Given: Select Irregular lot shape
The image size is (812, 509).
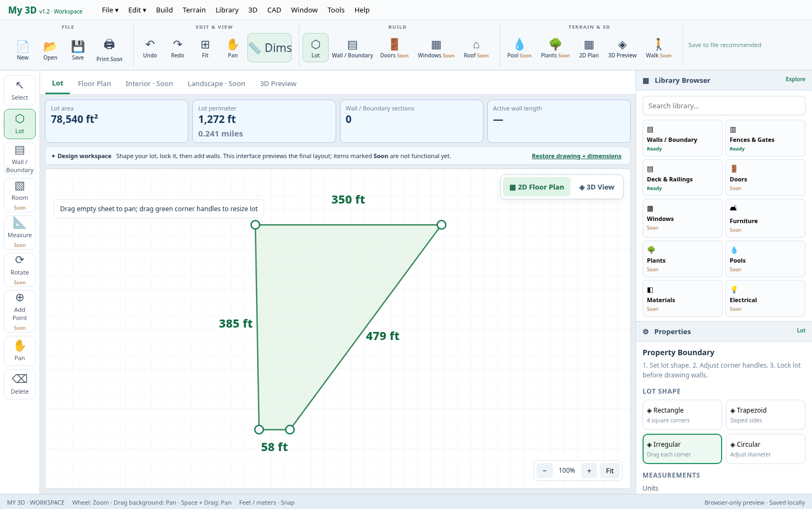Looking at the screenshot, I should click(x=682, y=449).
